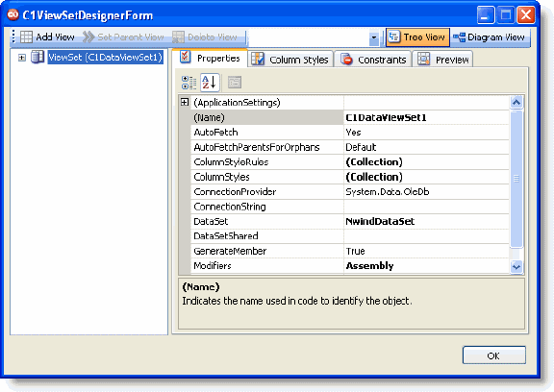Switch to the Preview tab
This screenshot has width=554, height=392.
pyautogui.click(x=442, y=60)
